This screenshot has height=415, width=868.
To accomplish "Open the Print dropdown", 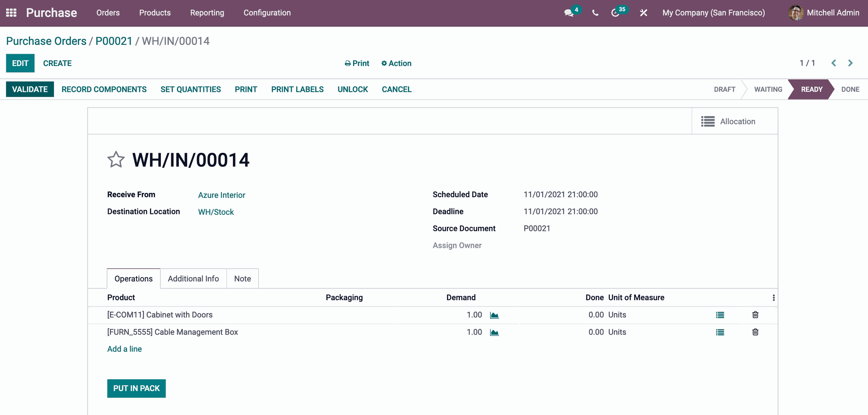I will (357, 63).
